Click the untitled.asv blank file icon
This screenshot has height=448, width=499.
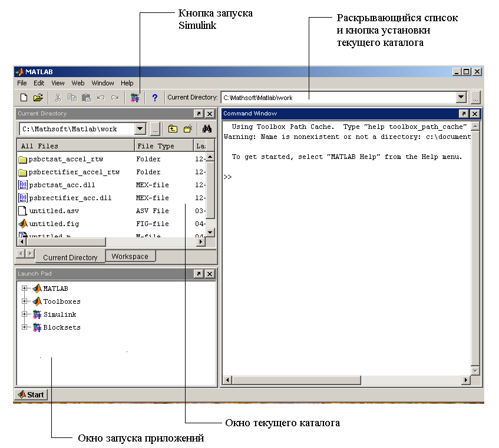pos(22,211)
